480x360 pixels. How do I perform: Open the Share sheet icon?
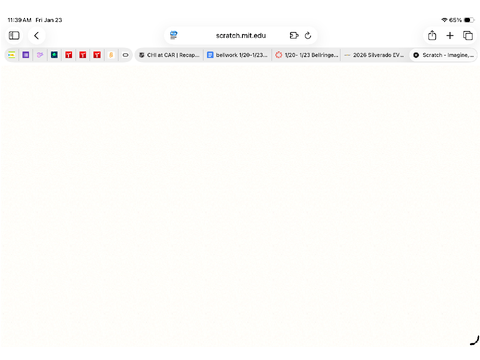(432, 35)
